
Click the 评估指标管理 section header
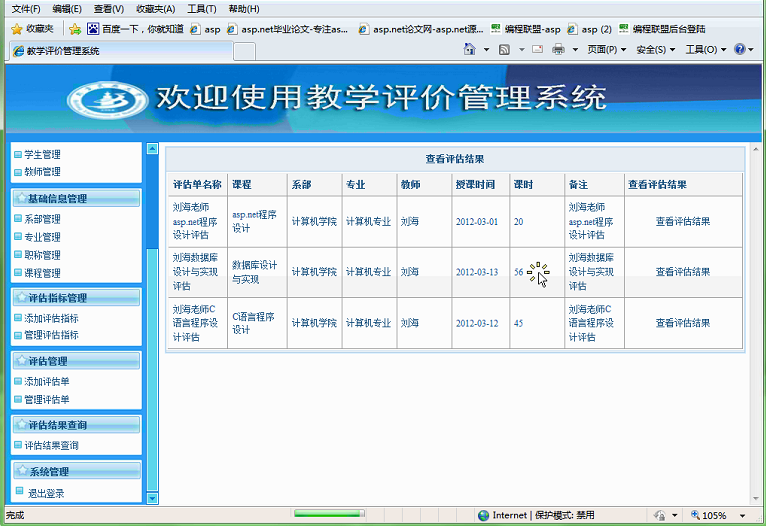click(76, 297)
